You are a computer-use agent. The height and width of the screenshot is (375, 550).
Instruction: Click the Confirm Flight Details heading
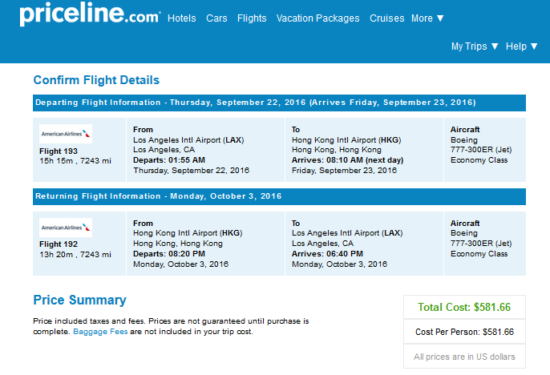(x=96, y=80)
